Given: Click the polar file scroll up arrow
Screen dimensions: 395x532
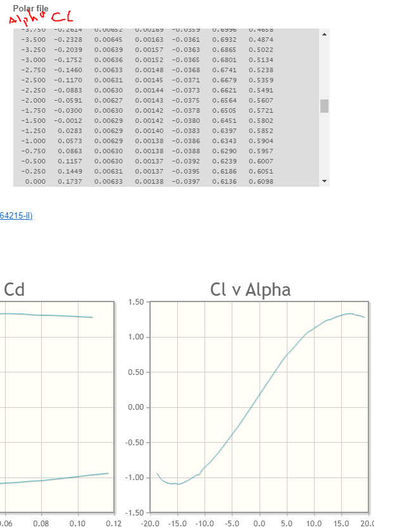Looking at the screenshot, I should [x=324, y=34].
